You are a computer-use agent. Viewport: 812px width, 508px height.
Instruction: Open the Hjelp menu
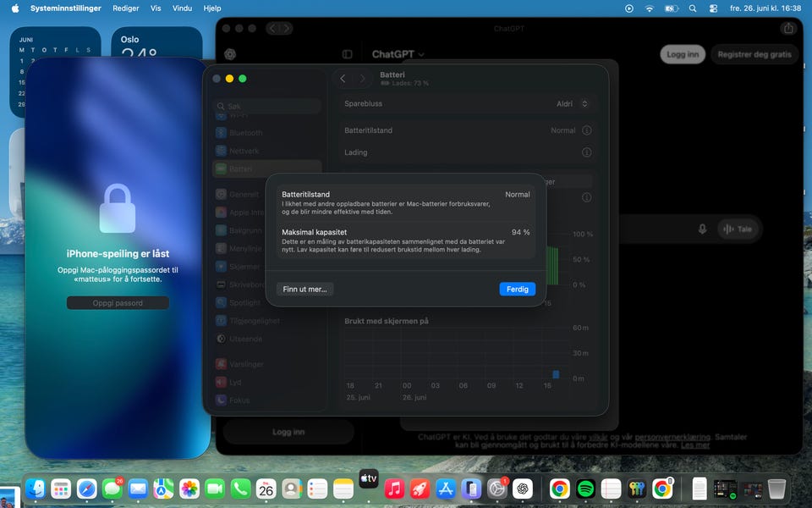point(211,8)
